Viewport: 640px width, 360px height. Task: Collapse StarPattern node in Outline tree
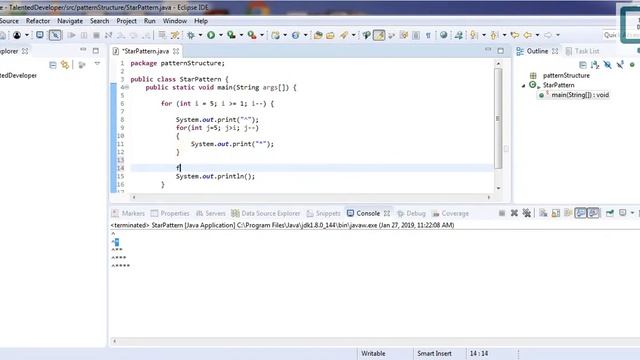point(524,86)
